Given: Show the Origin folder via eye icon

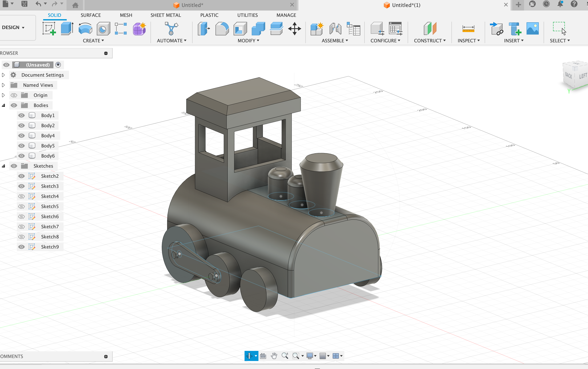Looking at the screenshot, I should pyautogui.click(x=14, y=95).
